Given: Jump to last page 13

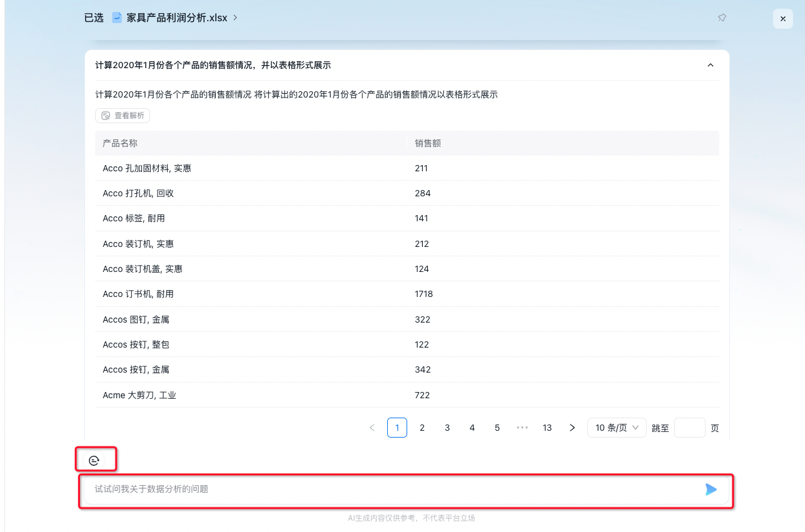Looking at the screenshot, I should [x=547, y=428].
